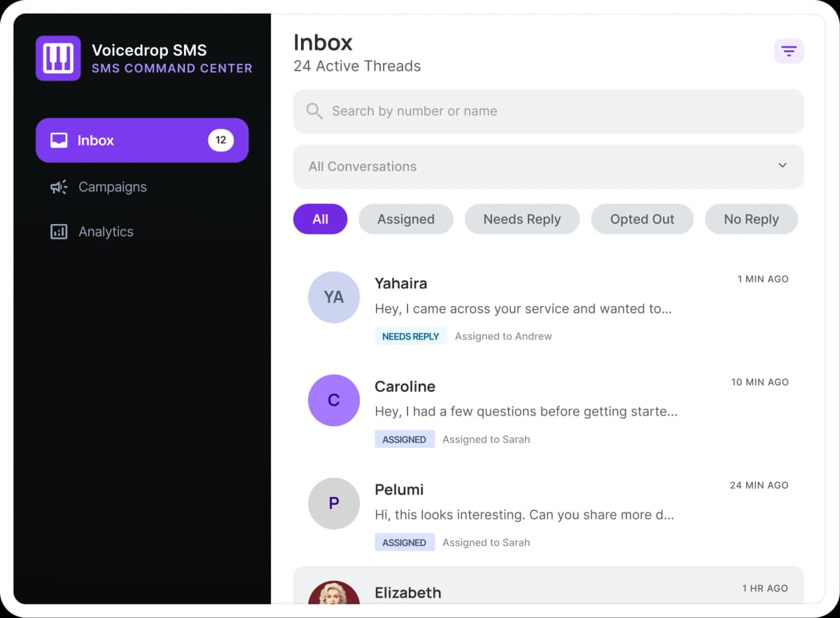Click the NEEDS REPLY tag on Yahaira
Screen dimensions: 840x618
coord(411,337)
